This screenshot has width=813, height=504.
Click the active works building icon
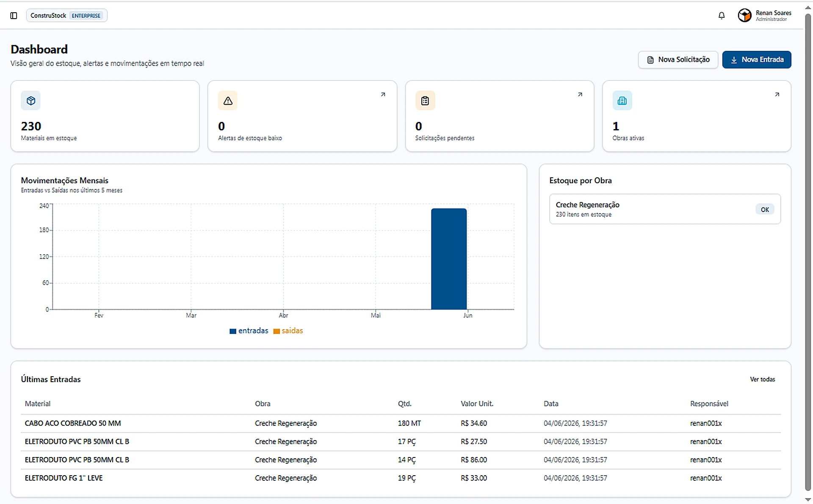click(622, 101)
